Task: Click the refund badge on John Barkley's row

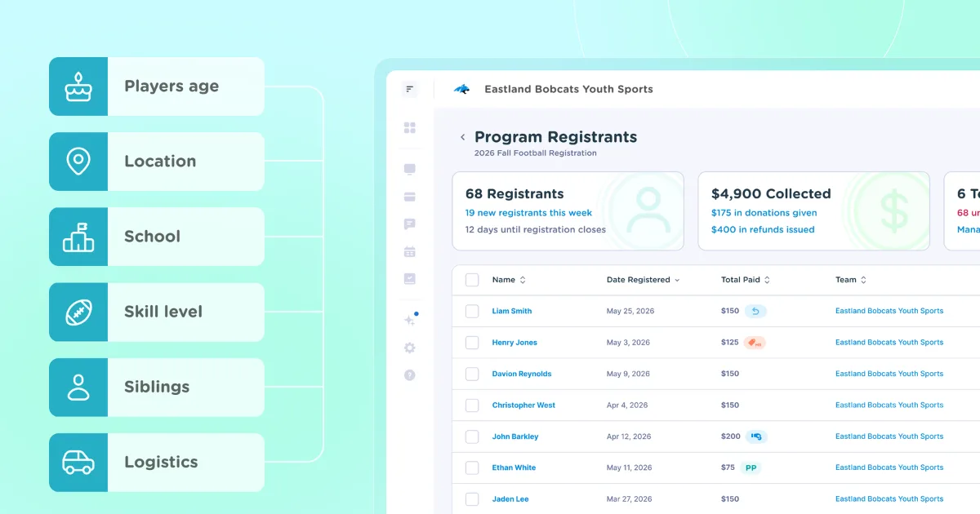Action: coord(756,436)
